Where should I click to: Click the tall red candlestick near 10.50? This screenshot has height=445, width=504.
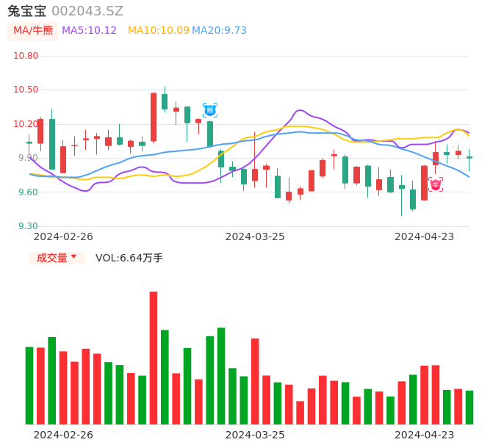(154, 117)
